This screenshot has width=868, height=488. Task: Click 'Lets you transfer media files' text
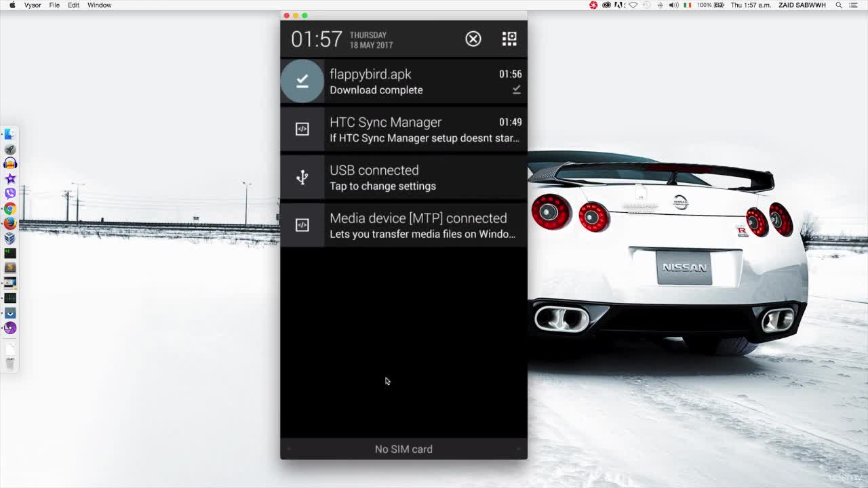point(422,234)
